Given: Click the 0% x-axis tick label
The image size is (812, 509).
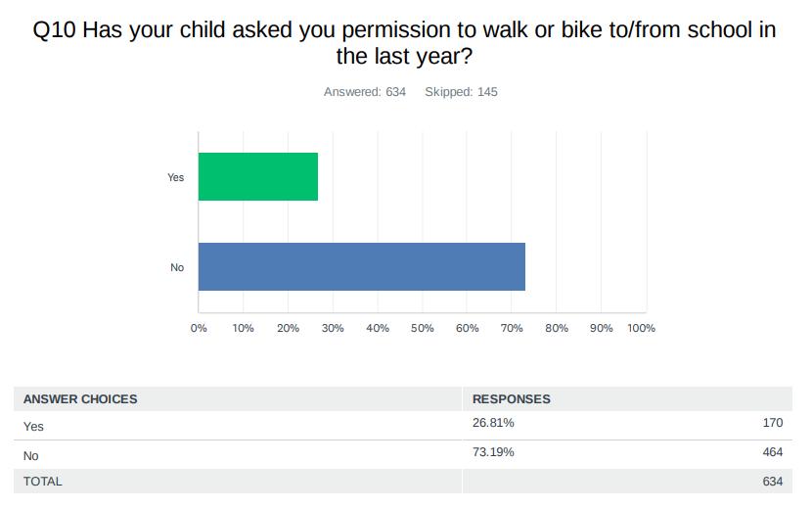Looking at the screenshot, I should coord(199,328).
